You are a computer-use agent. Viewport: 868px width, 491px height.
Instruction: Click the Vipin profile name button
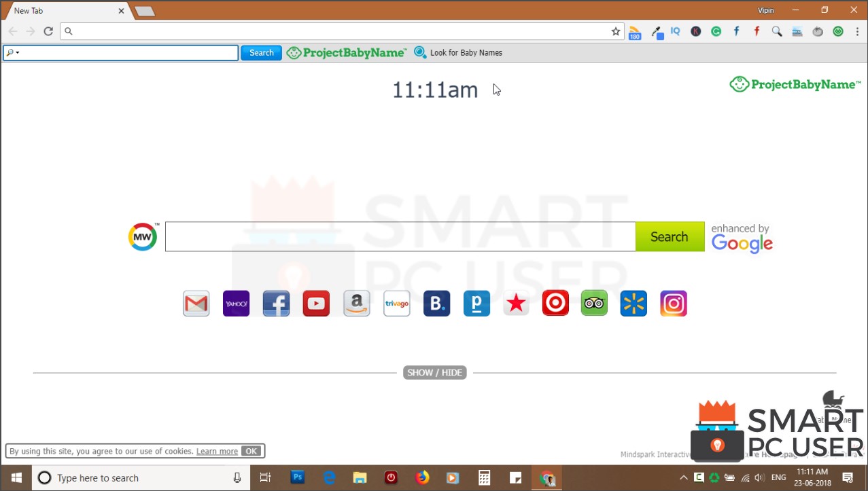coord(766,10)
